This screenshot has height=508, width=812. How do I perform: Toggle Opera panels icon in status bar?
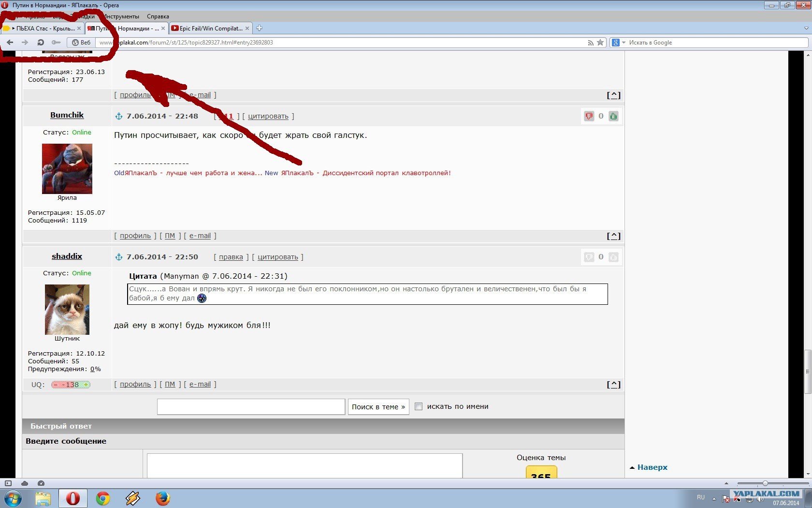pos(8,483)
